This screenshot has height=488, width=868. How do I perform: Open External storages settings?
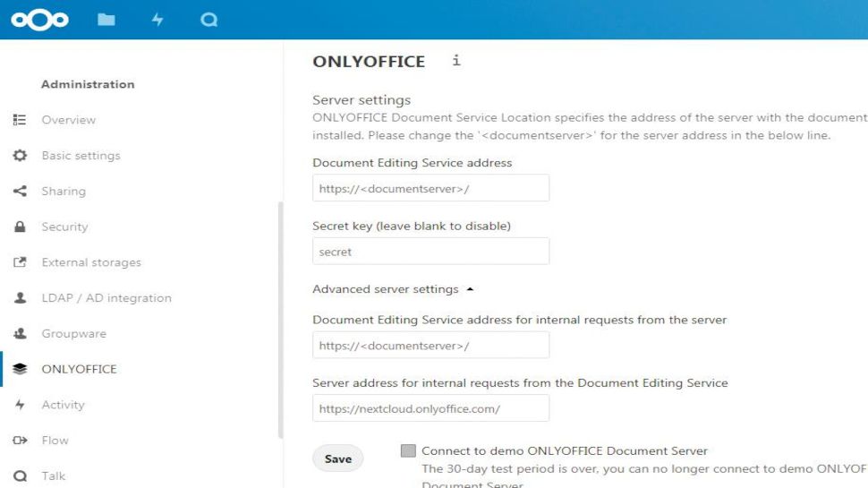pyautogui.click(x=91, y=262)
